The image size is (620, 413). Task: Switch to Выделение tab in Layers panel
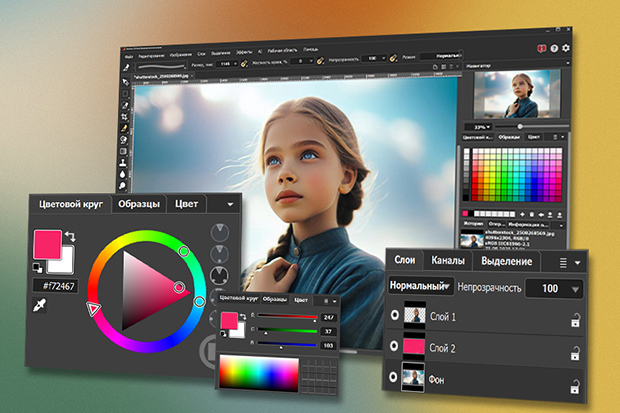(507, 261)
